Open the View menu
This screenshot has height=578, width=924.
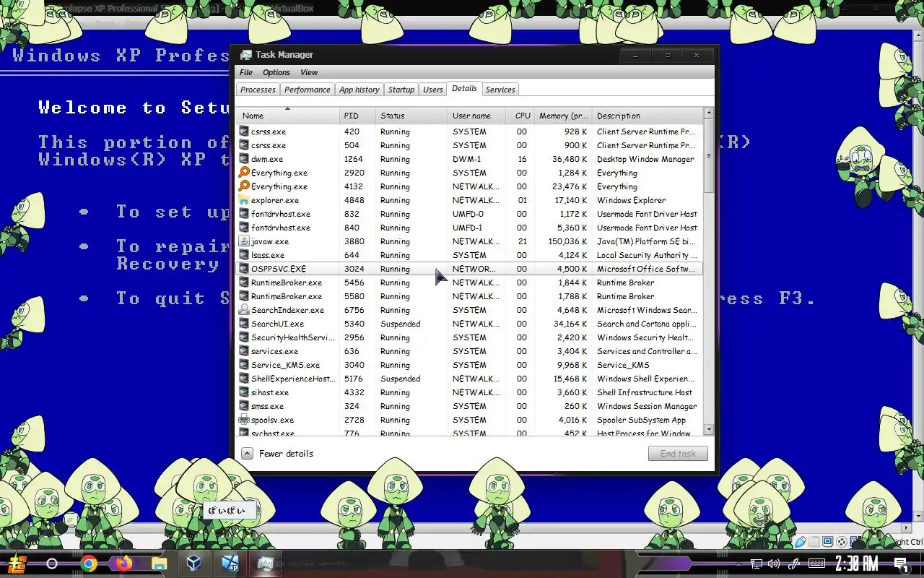pyautogui.click(x=309, y=72)
